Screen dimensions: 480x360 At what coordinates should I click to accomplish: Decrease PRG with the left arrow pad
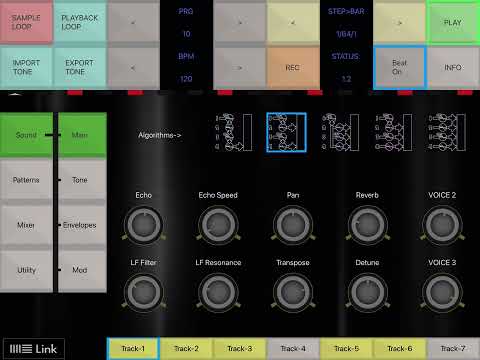point(133,22)
